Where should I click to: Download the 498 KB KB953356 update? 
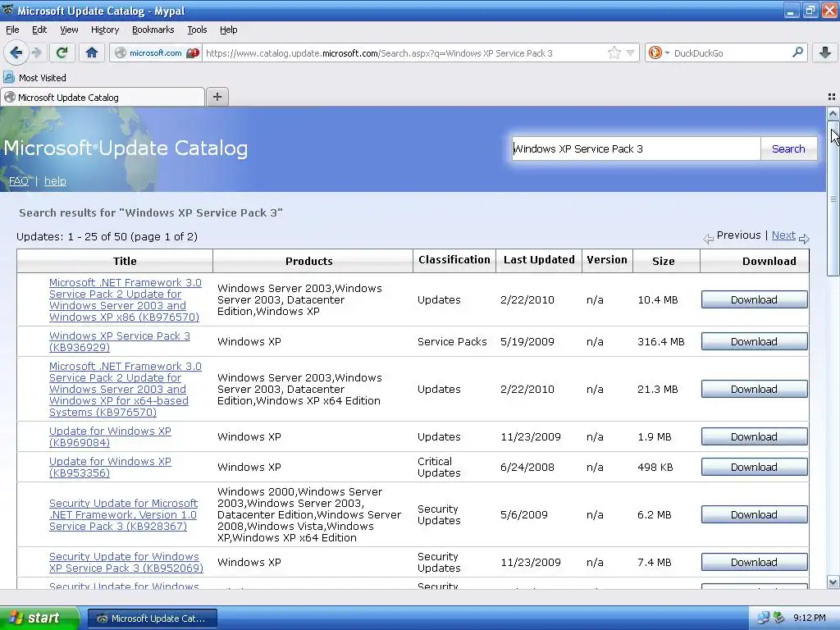click(x=755, y=467)
